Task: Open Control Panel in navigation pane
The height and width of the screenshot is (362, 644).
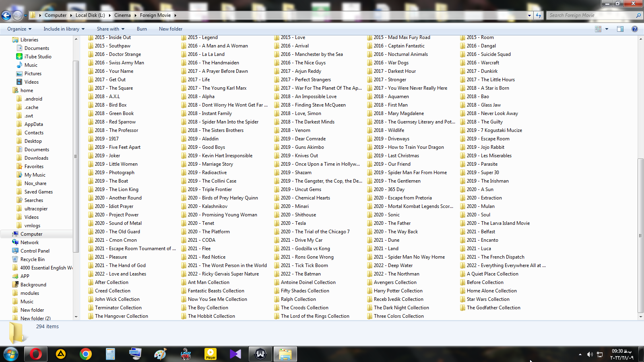Action: coord(35,251)
